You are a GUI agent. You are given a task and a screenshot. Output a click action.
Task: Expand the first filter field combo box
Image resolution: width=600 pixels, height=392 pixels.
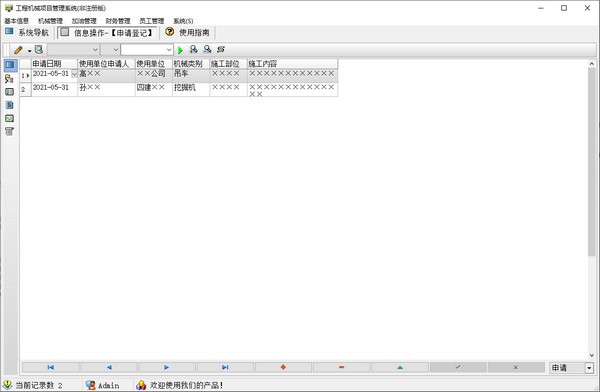pos(73,50)
